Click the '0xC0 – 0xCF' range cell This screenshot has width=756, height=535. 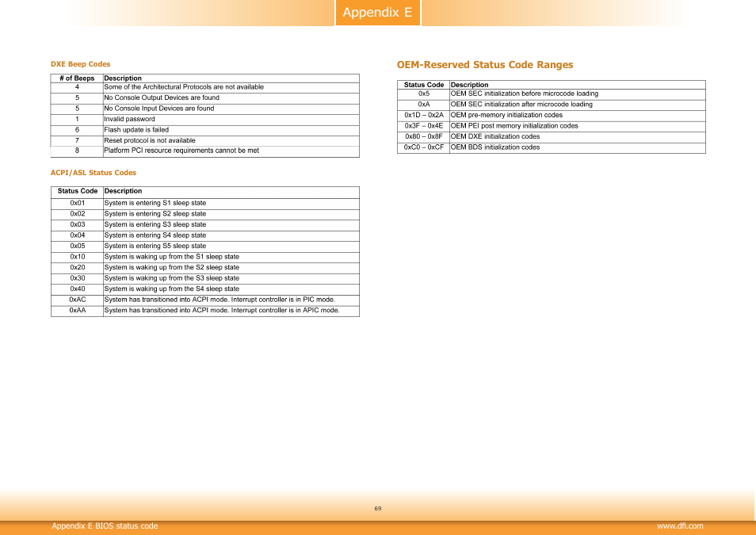point(424,147)
